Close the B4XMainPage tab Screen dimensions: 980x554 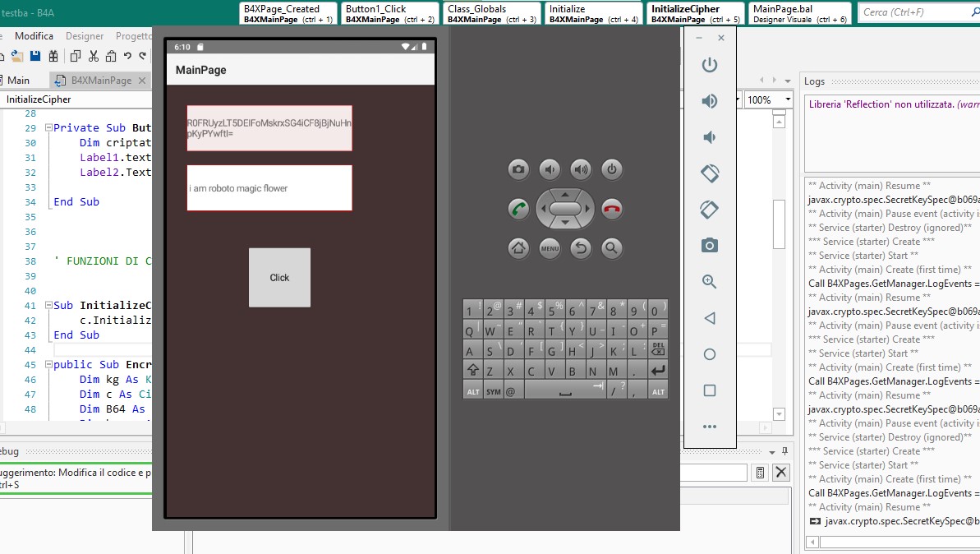pos(142,80)
